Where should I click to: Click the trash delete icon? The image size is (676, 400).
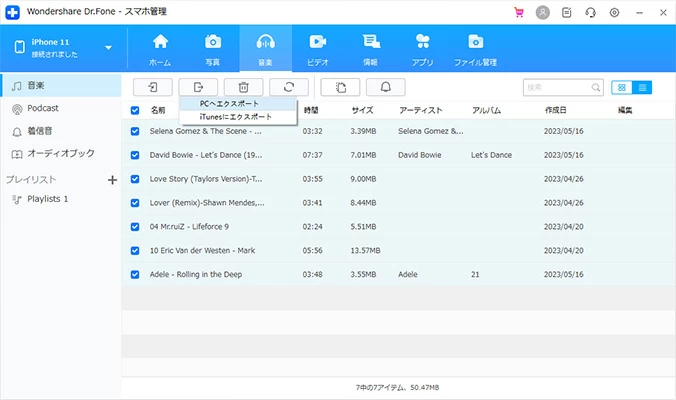[x=243, y=87]
